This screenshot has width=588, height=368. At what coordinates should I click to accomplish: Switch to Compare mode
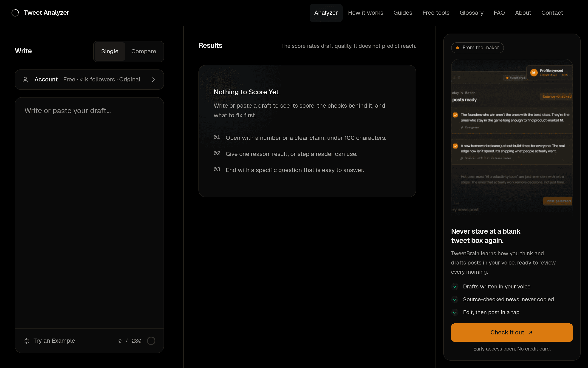[144, 51]
